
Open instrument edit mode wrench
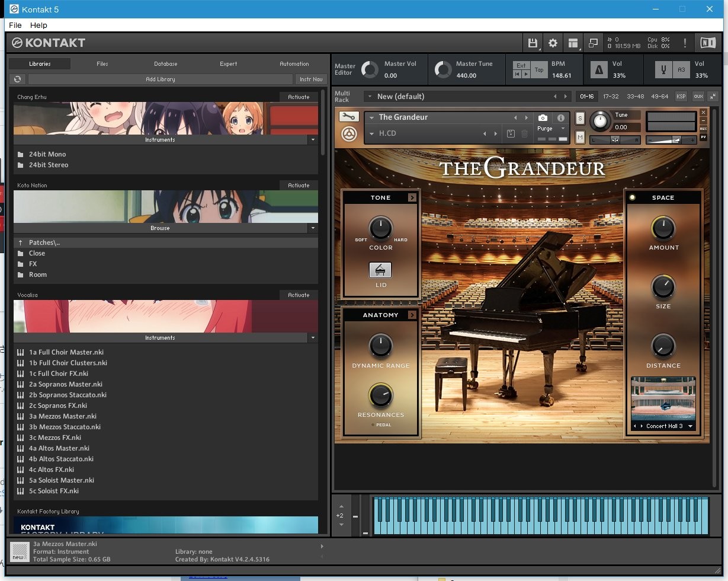pos(349,117)
